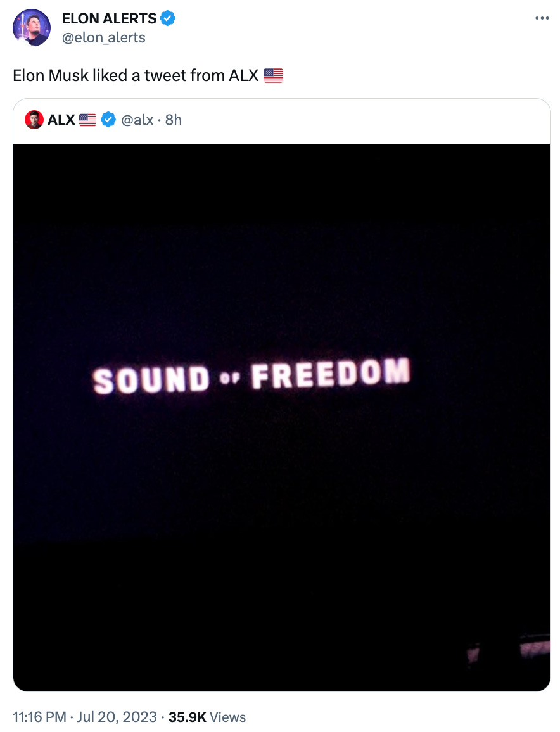
Task: Click ALX verified checkmark badge
Action: [108, 120]
